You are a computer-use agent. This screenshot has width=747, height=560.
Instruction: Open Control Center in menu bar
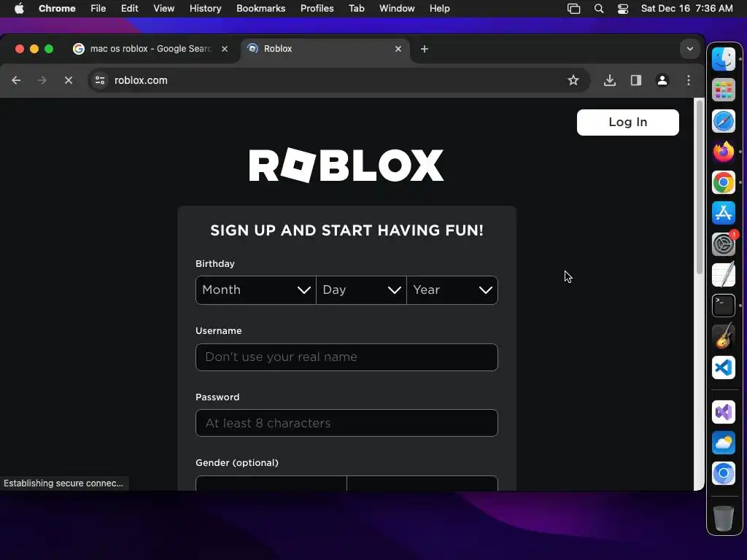[x=623, y=9]
